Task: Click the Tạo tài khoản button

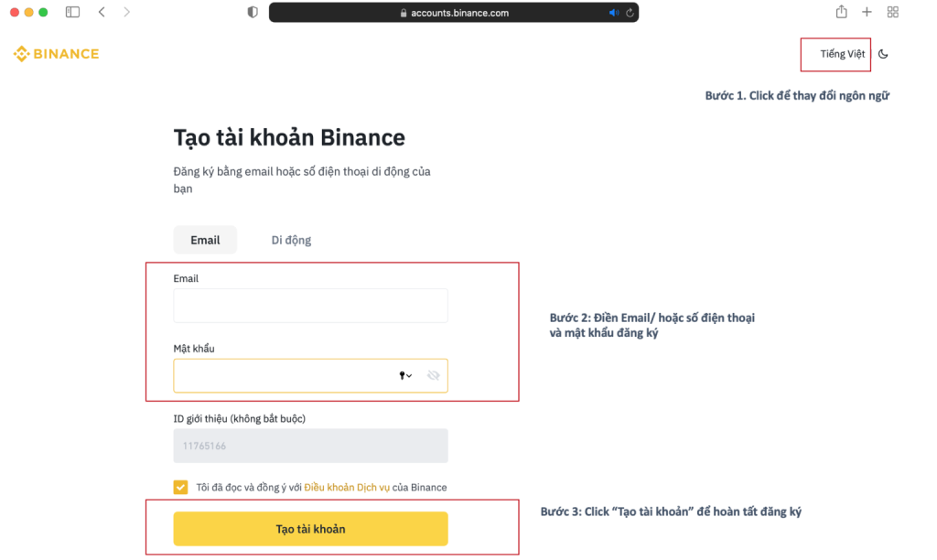Action: click(310, 529)
